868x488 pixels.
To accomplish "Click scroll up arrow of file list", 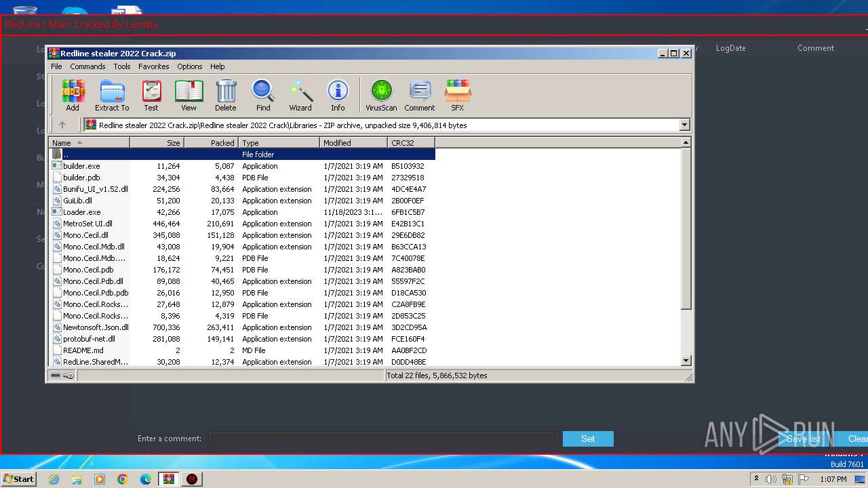I will tap(686, 142).
